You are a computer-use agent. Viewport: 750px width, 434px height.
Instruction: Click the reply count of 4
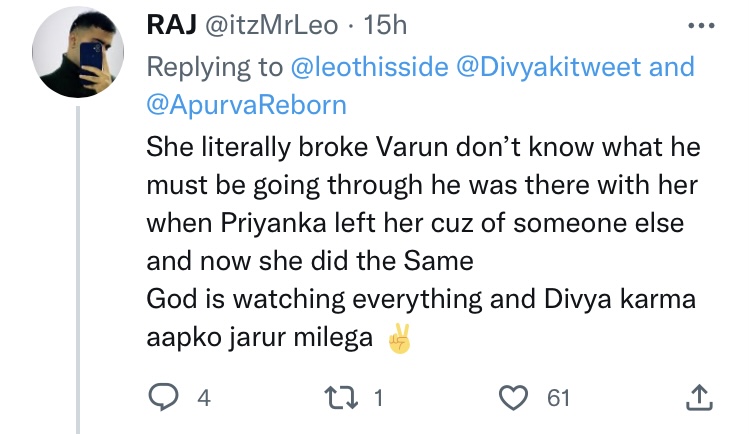[204, 398]
